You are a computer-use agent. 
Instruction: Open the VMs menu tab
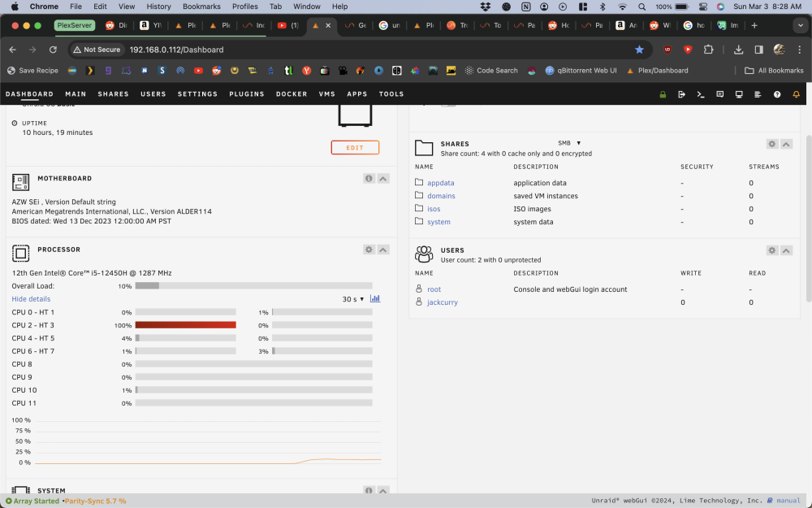327,93
